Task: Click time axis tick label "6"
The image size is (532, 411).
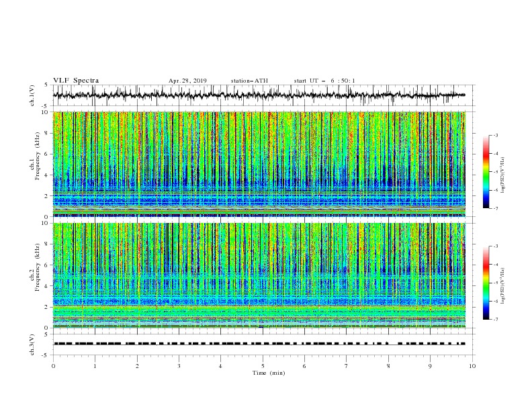Action: tap(304, 366)
